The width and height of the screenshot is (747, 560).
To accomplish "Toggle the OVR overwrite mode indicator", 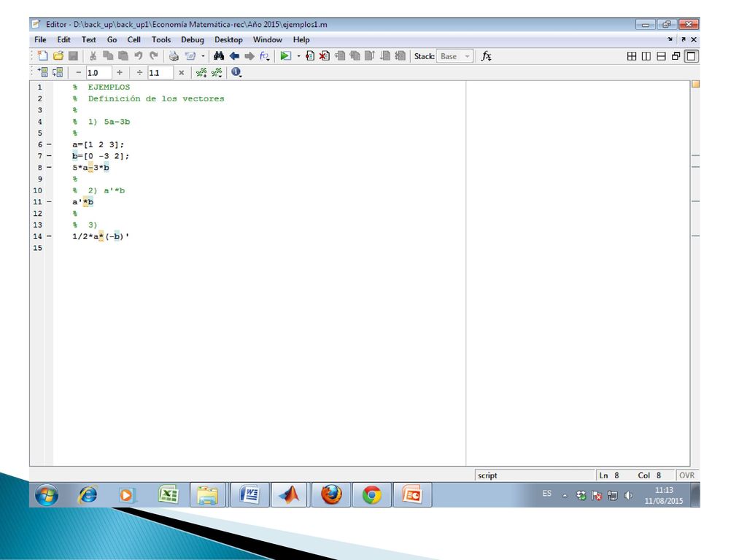I will (686, 475).
